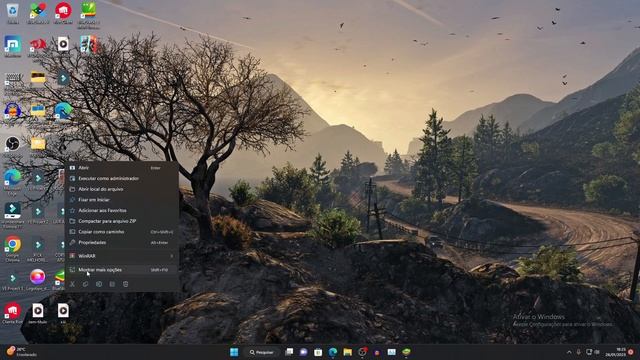
Task: Open Microsoft Store from taskbar
Action: (x=318, y=352)
